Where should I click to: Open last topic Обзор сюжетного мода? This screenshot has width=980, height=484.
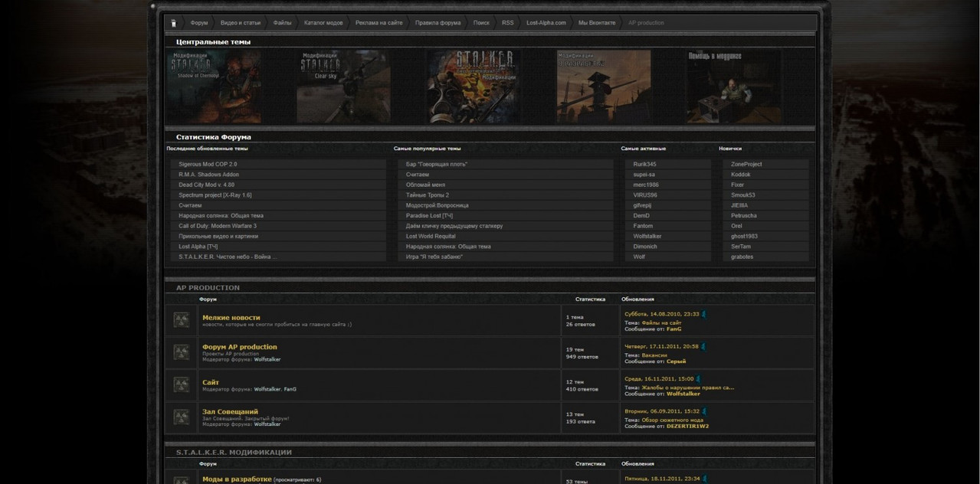click(673, 420)
